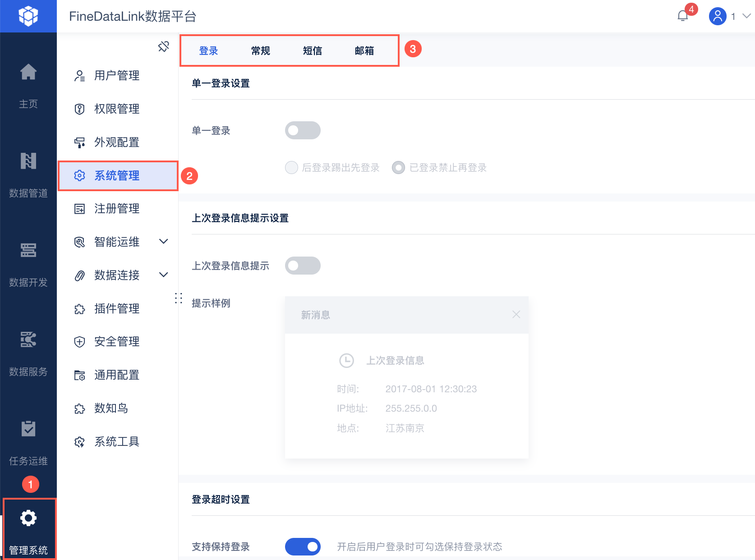Screen dimensions: 755x560
Task: Click the sample time 2017-08-01 12:30:23
Action: [431, 389]
